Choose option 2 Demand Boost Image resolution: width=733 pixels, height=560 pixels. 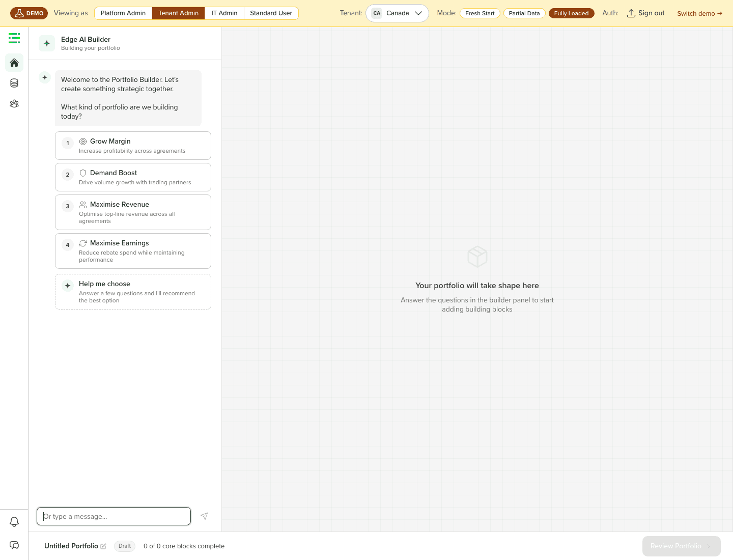tap(133, 177)
